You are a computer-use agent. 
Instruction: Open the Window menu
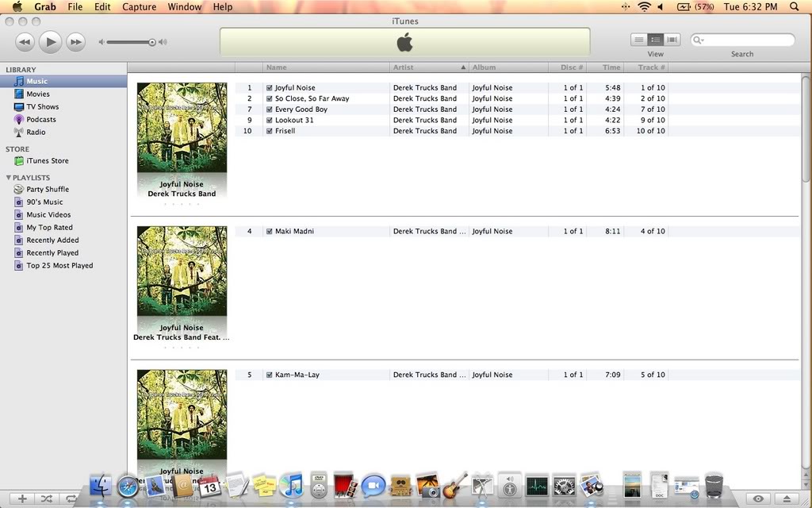[x=184, y=6]
